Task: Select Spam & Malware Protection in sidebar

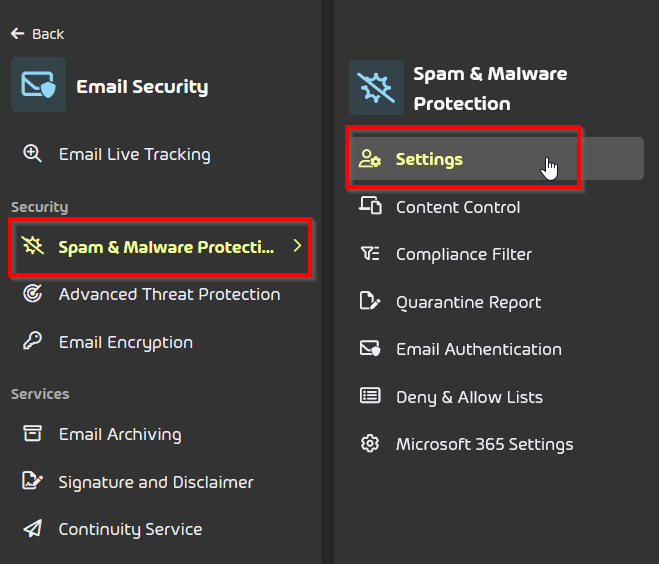Action: tap(161, 247)
